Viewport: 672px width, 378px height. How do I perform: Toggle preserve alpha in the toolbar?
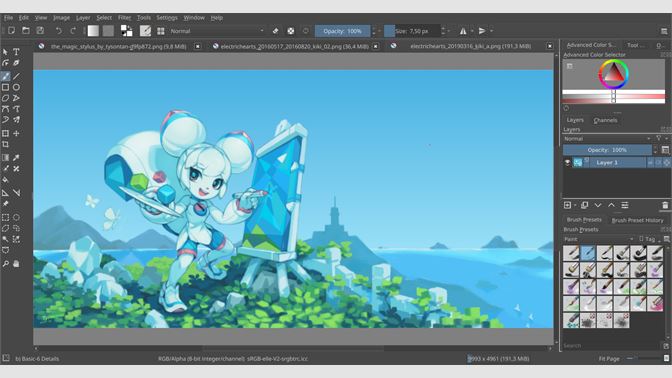click(291, 31)
